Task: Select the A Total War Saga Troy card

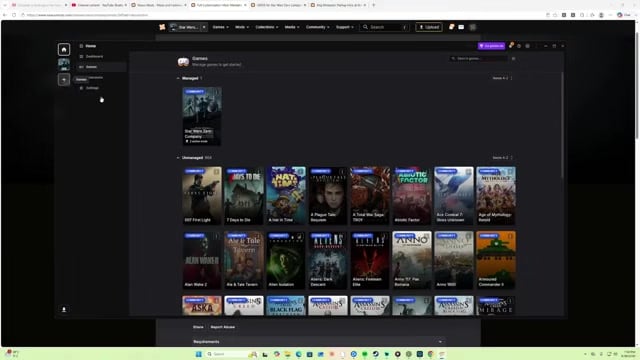Action: tap(370, 196)
